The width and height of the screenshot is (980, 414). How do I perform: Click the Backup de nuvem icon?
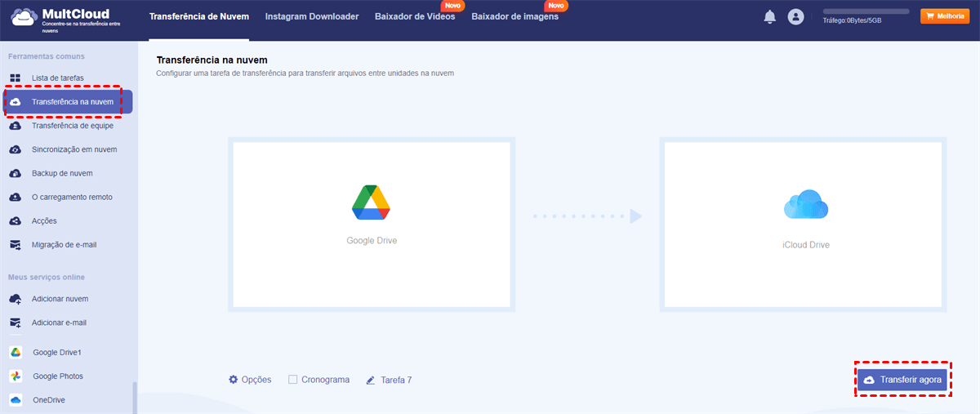(x=15, y=173)
